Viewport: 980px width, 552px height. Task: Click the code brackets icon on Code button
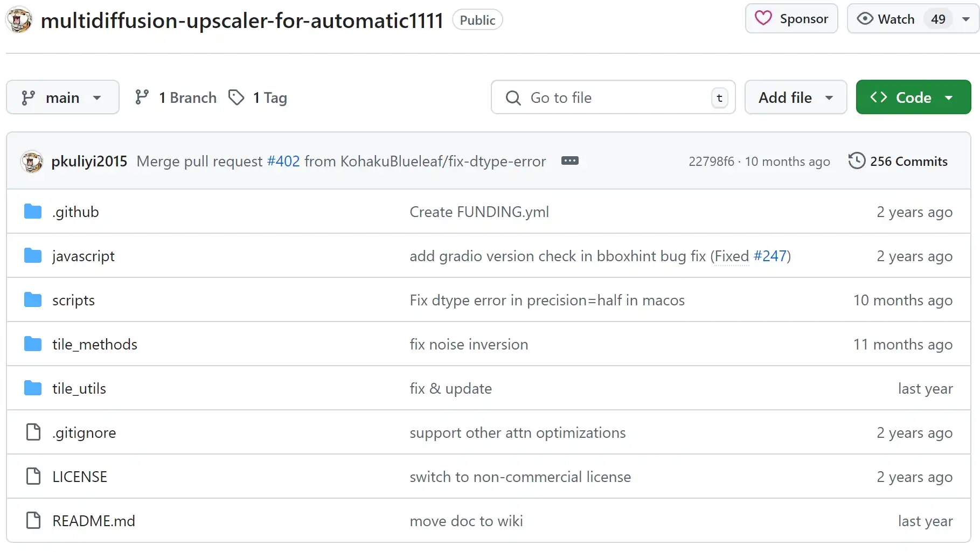point(879,97)
